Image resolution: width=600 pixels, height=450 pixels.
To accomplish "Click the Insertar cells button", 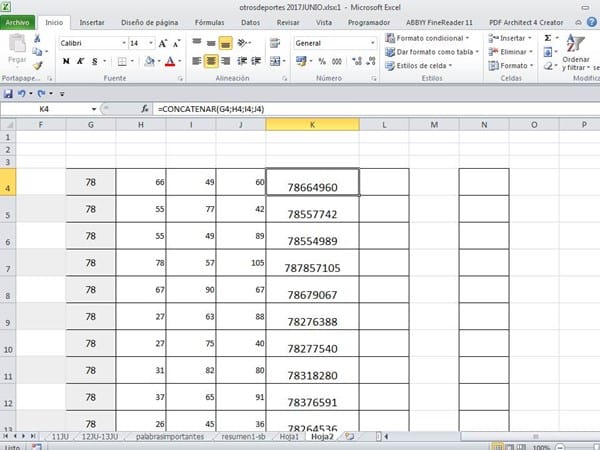I will tap(510, 38).
